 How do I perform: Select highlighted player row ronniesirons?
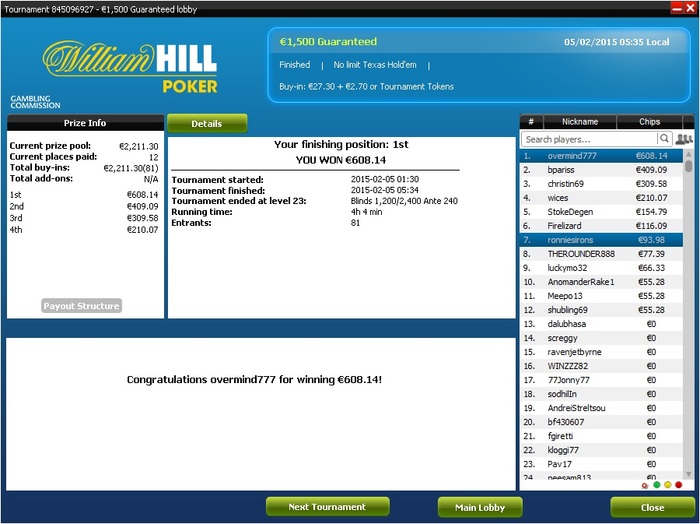click(x=601, y=240)
